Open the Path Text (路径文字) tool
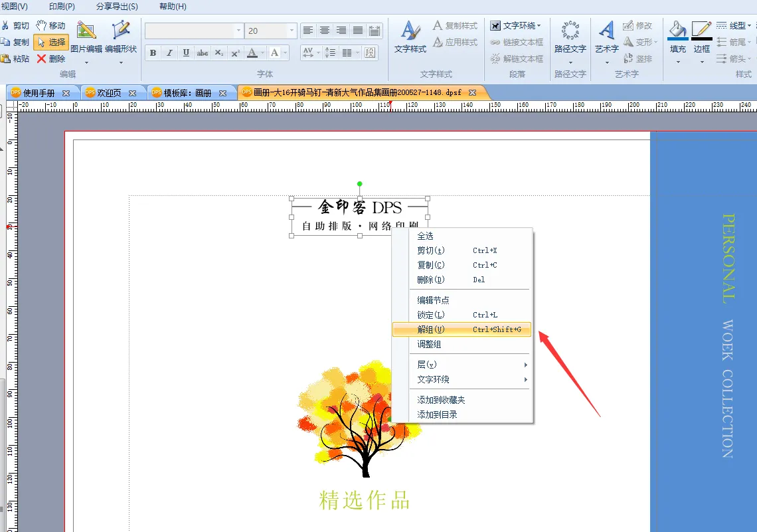This screenshot has height=532, width=757. tap(570, 42)
